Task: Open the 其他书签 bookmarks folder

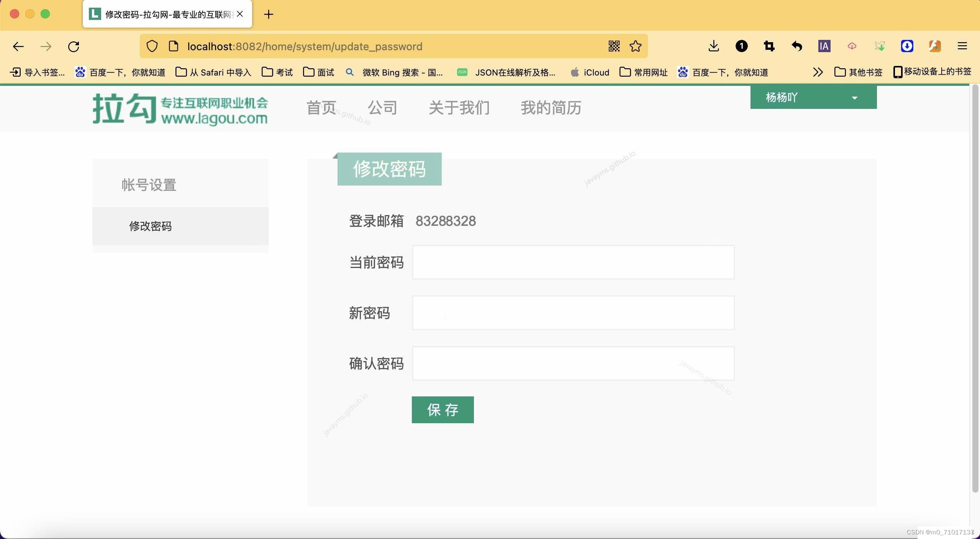Action: [x=859, y=72]
